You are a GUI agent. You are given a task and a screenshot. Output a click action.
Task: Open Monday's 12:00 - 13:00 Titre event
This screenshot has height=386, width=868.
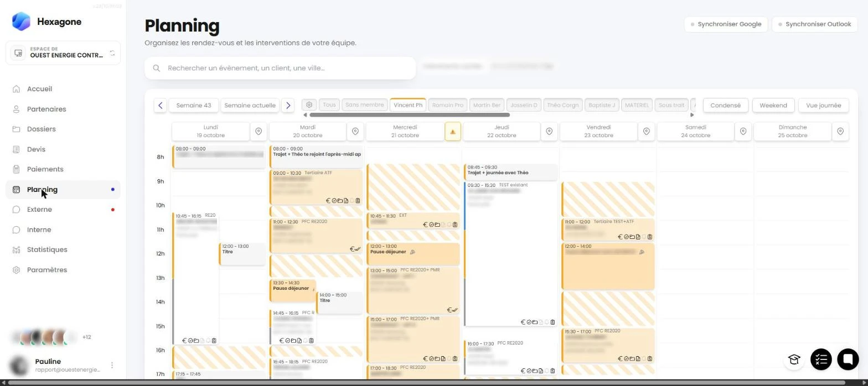coord(242,254)
